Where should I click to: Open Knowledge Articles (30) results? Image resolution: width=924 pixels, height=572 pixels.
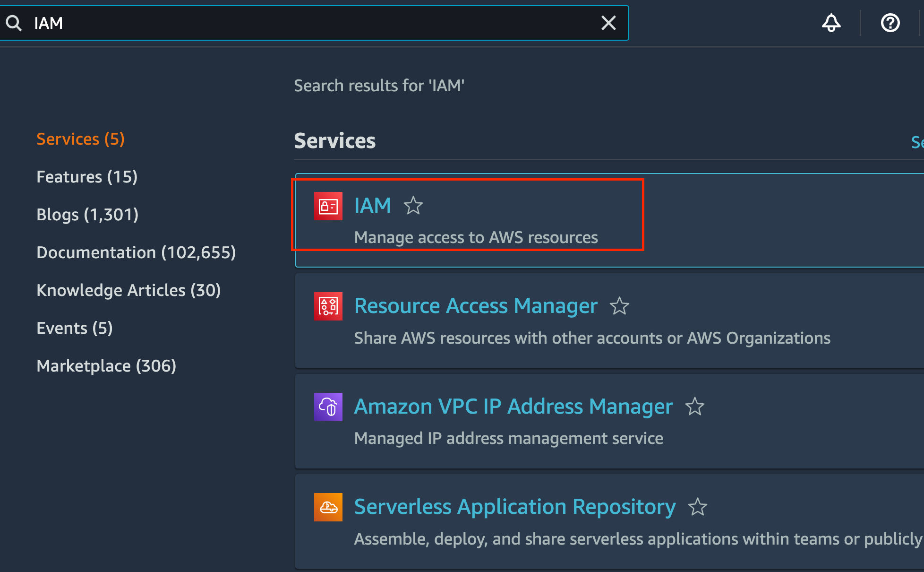(128, 290)
